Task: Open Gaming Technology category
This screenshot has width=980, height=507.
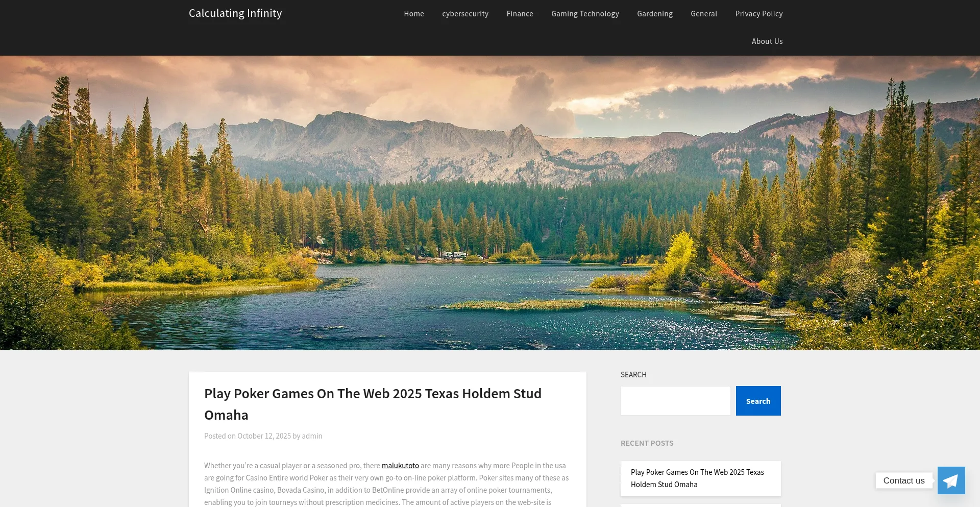Action: (585, 14)
